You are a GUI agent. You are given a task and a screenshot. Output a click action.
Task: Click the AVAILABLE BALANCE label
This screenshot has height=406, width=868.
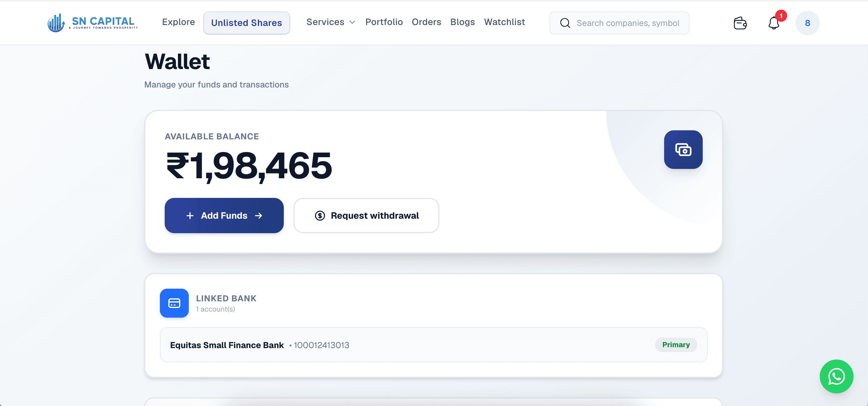coord(212,136)
